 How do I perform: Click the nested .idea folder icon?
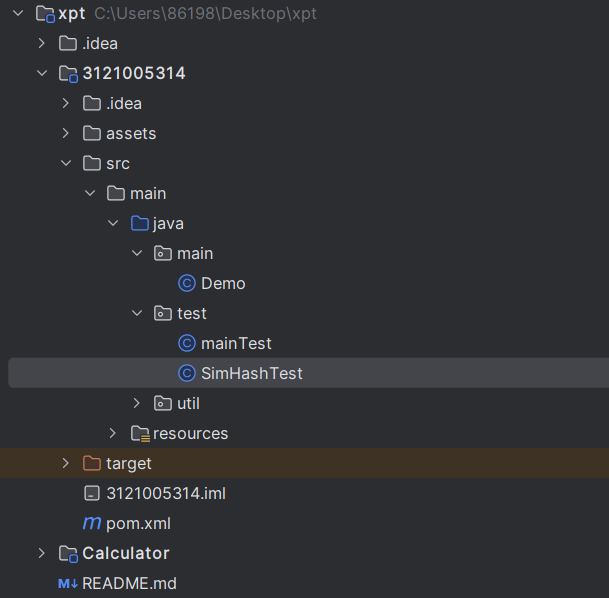pos(92,103)
